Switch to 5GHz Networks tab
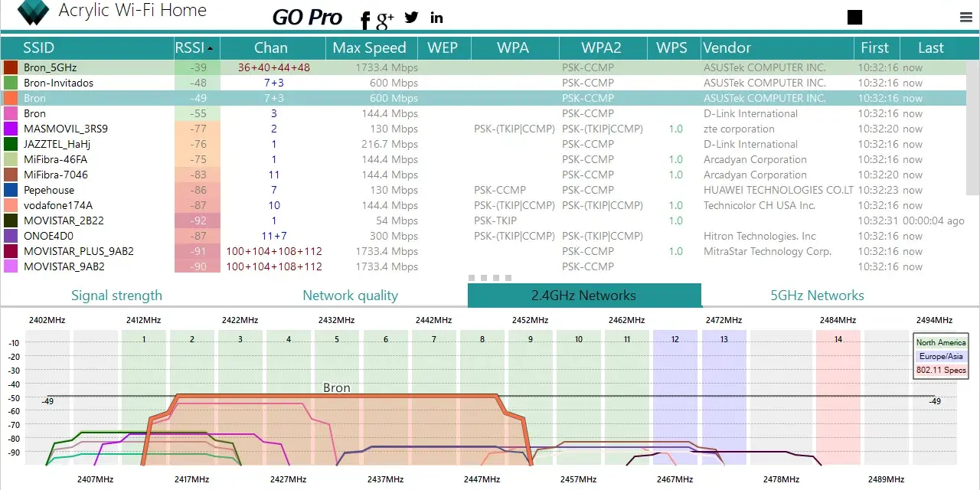This screenshot has width=980, height=490. tap(817, 296)
